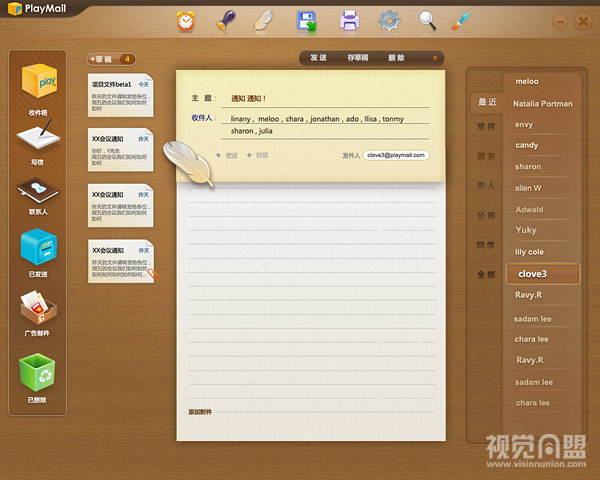Open the last XX会议通知 draft with paperclip
This screenshot has width=600, height=480.
click(121, 261)
